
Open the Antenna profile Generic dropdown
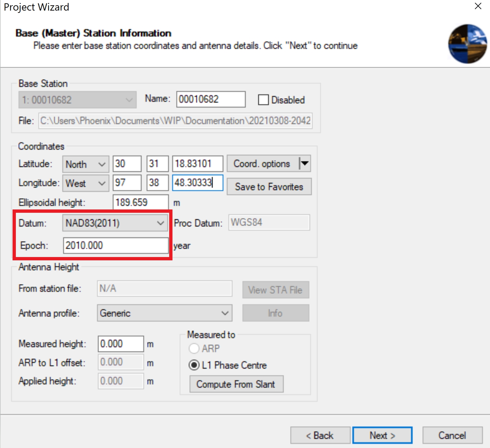click(164, 313)
